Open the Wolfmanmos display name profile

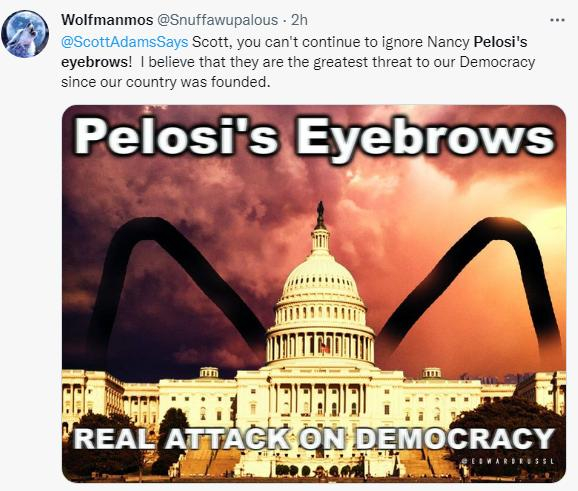tap(107, 20)
